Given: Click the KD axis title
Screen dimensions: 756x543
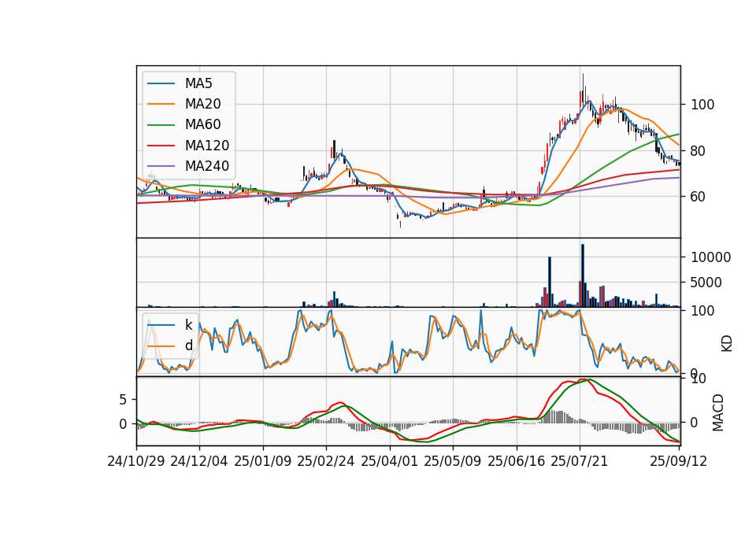Looking at the screenshot, I should coord(727,343).
